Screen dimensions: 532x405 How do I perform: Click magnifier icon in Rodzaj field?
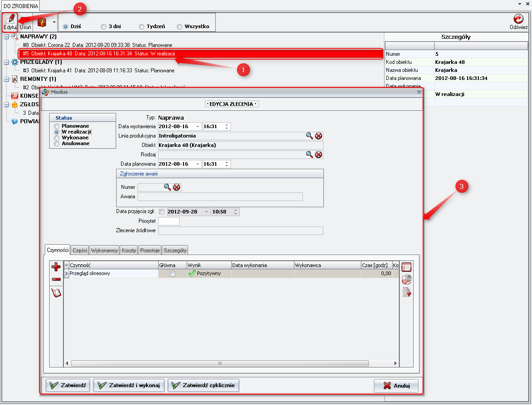tap(310, 154)
